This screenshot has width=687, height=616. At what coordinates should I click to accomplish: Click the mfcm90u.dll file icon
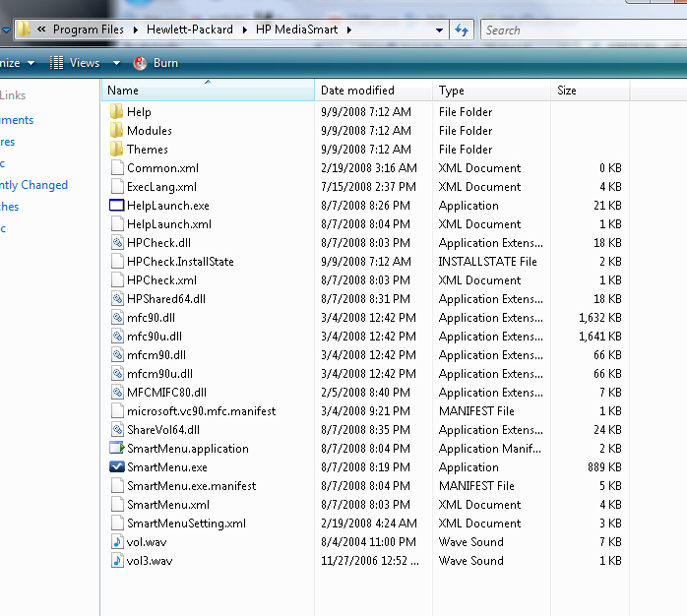(117, 374)
